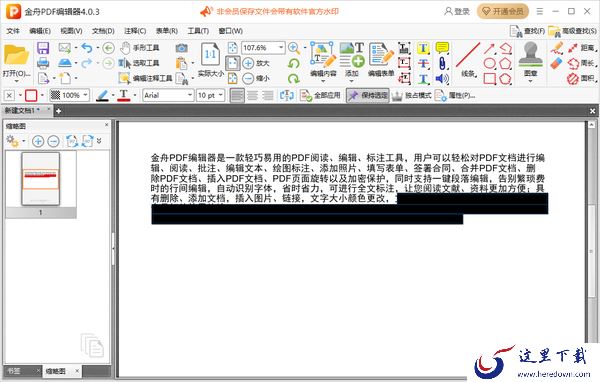
Task: Open the zoom level 107.6% dropdown
Action: coord(281,48)
